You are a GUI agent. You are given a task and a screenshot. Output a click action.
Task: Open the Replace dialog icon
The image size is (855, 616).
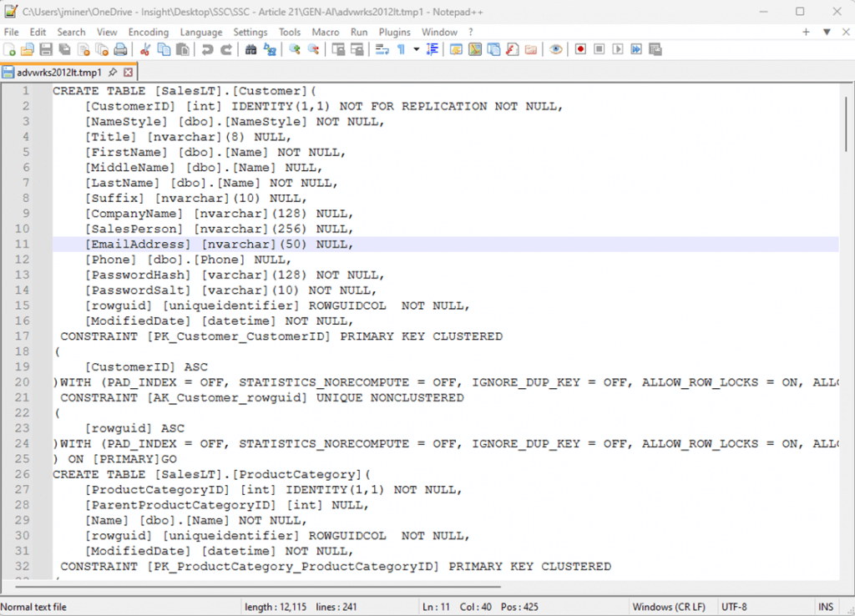pos(270,49)
